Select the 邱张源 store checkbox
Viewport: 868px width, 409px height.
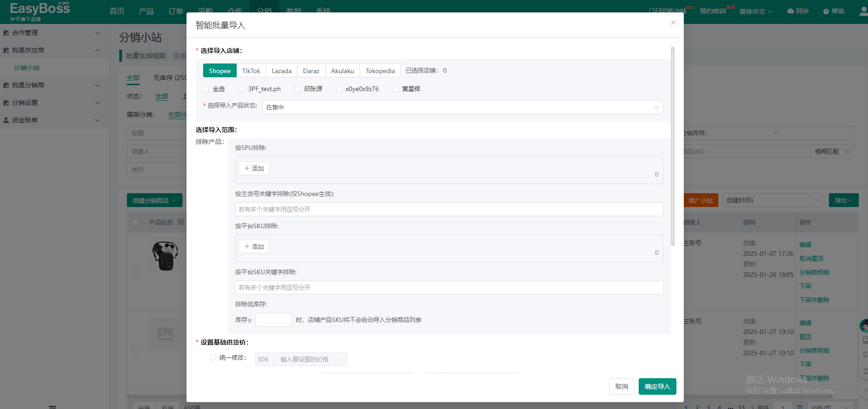298,89
